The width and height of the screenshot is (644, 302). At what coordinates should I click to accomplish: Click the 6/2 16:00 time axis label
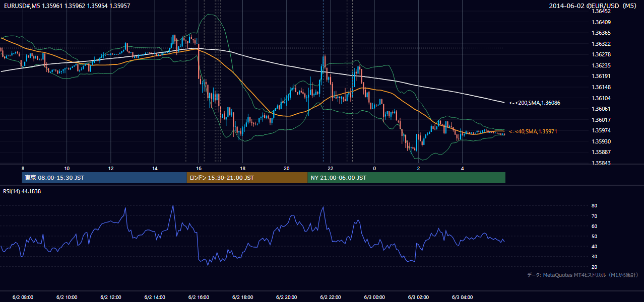(x=199, y=297)
